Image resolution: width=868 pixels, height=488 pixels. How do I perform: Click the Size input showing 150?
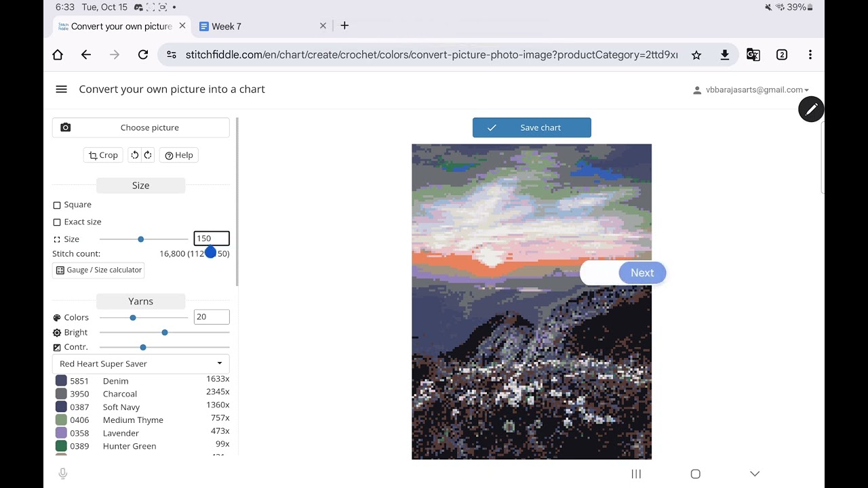[x=212, y=239]
